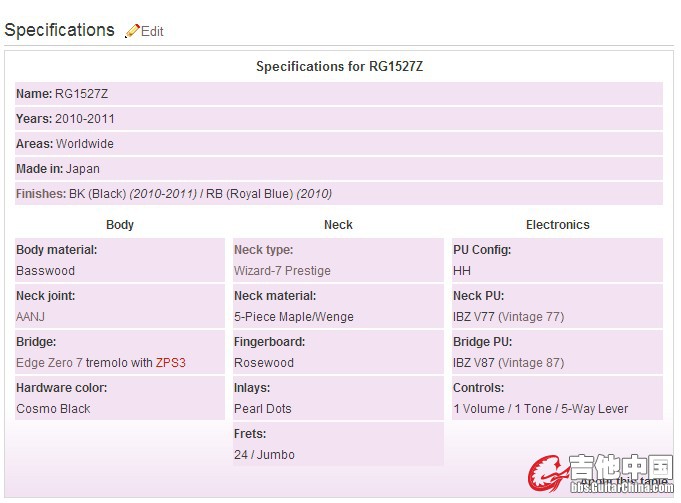Viewport: 681px width, 503px height.
Task: Click the Neck joint label
Action: click(46, 296)
